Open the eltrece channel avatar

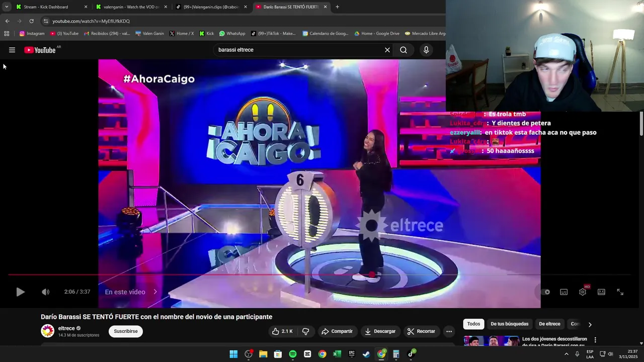(47, 331)
